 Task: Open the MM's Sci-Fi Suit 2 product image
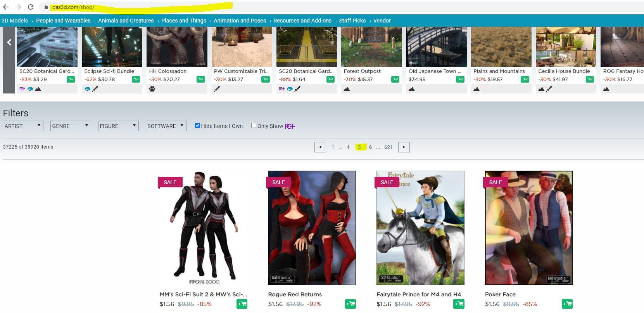(204, 228)
